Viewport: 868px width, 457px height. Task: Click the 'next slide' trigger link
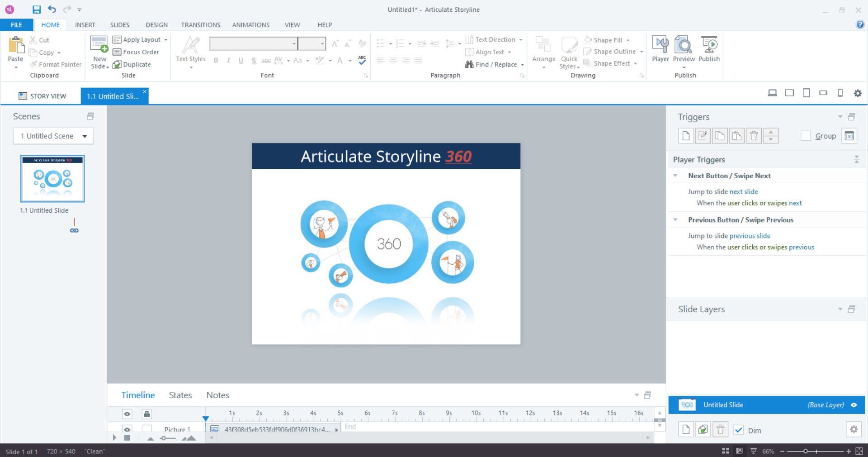744,192
